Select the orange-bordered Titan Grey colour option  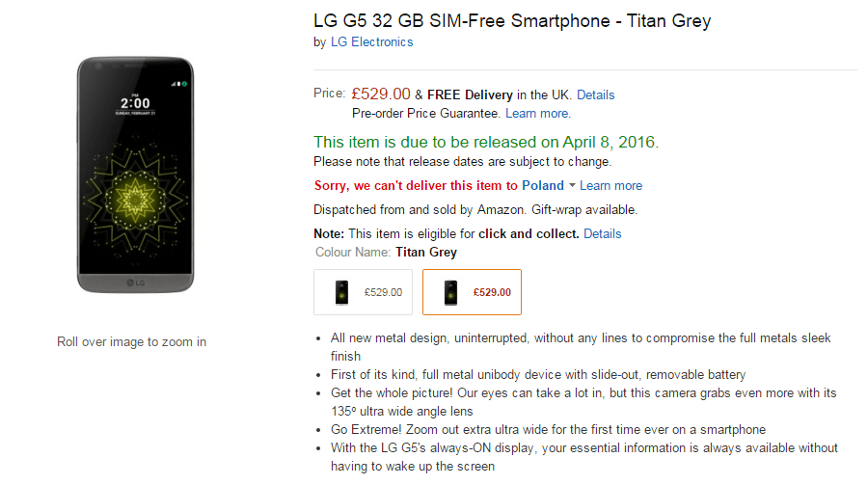(x=472, y=292)
